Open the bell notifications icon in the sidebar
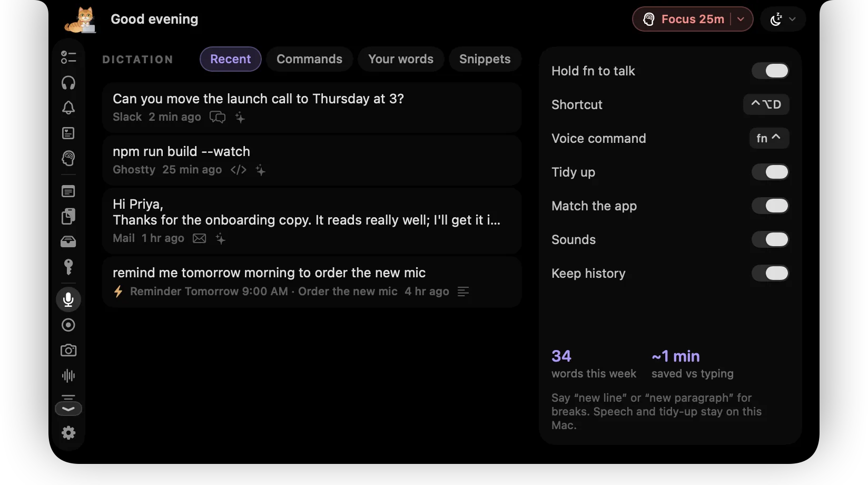 pyautogui.click(x=68, y=108)
